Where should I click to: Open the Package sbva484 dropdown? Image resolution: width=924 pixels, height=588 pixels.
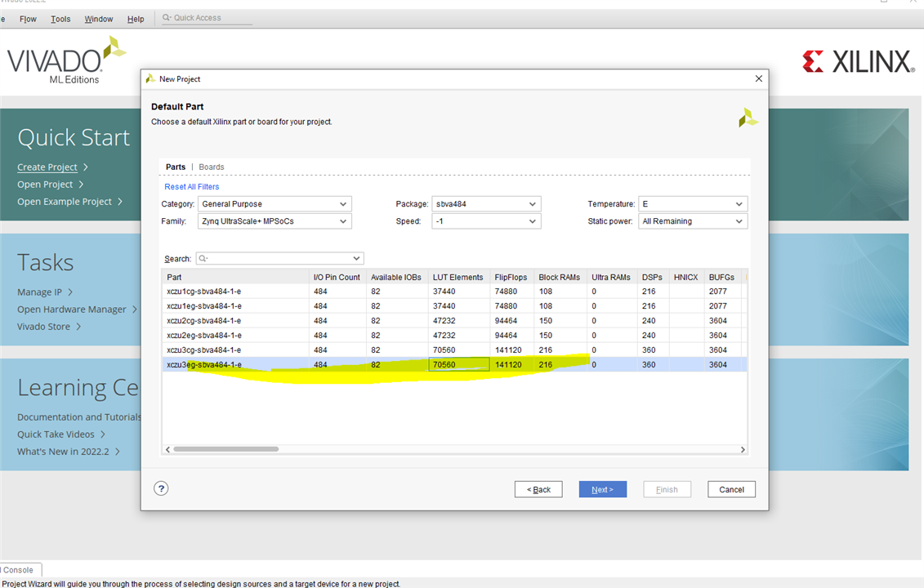486,204
